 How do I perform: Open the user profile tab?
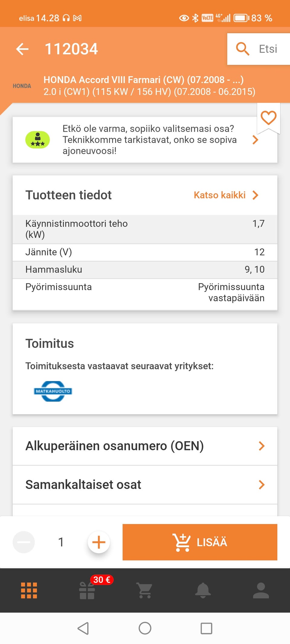[x=261, y=591]
